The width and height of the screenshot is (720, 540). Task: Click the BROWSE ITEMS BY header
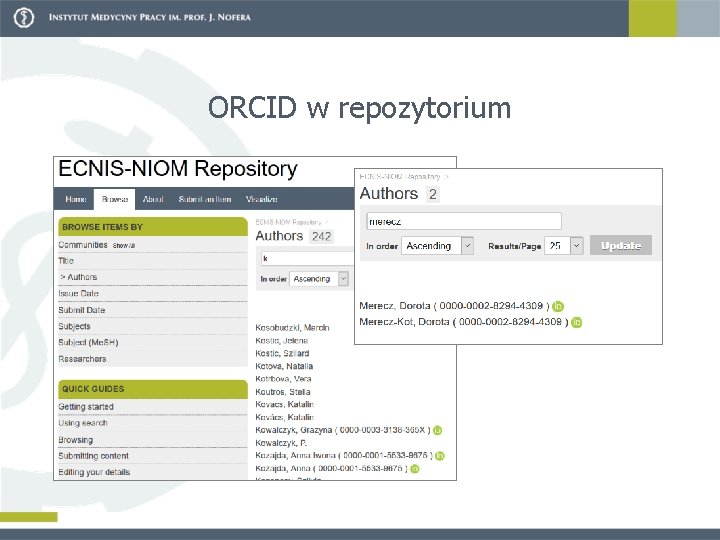pyautogui.click(x=153, y=227)
